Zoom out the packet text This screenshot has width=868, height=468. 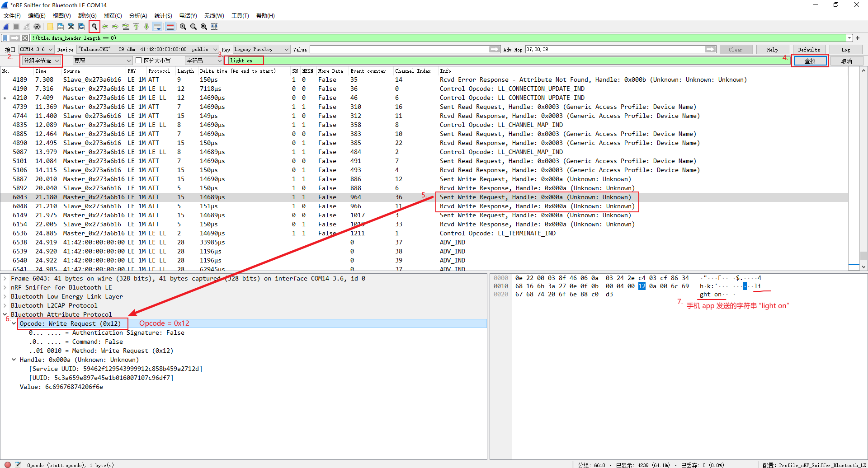pos(193,27)
